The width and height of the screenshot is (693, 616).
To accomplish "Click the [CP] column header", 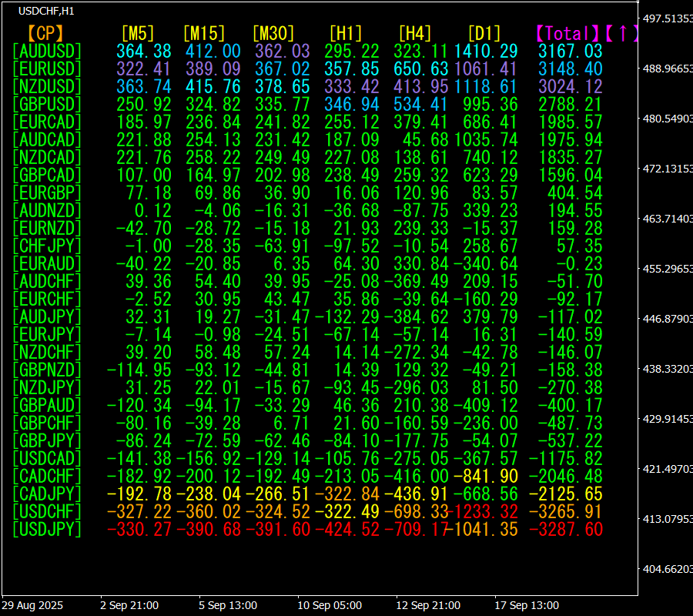I will click(x=46, y=34).
